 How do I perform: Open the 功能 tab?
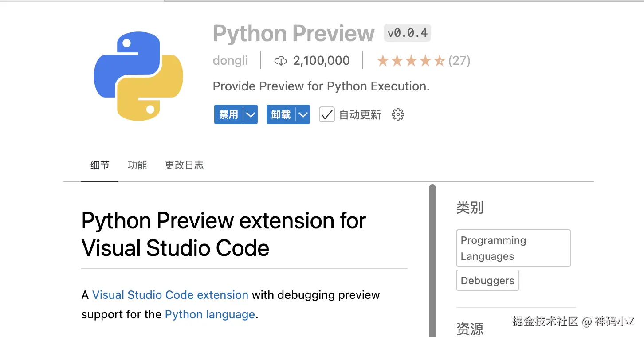coord(137,165)
